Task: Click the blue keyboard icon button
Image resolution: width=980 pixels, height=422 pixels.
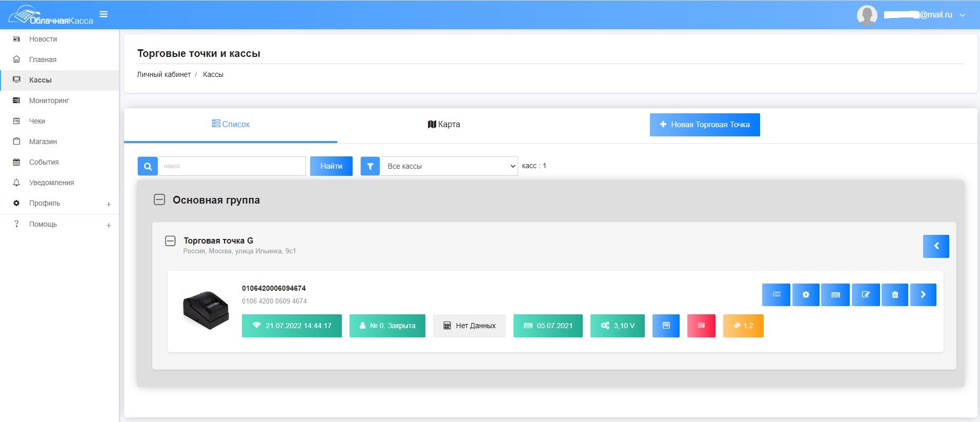Action: [x=835, y=295]
